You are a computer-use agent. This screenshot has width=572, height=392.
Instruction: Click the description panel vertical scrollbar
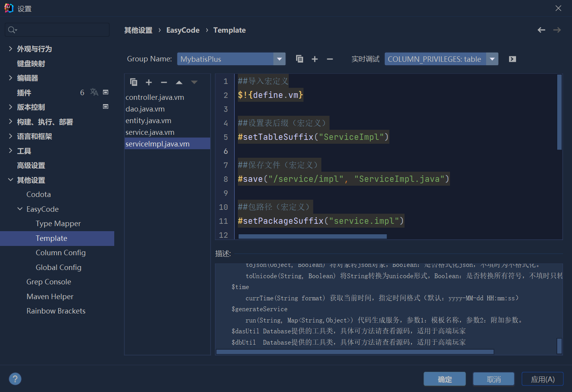coord(560,346)
